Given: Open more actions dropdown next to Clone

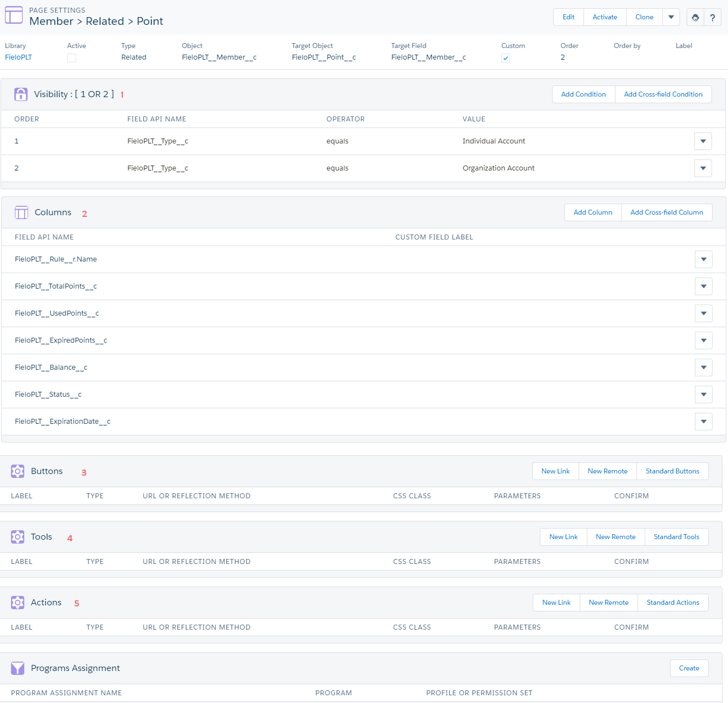Looking at the screenshot, I should [x=671, y=17].
